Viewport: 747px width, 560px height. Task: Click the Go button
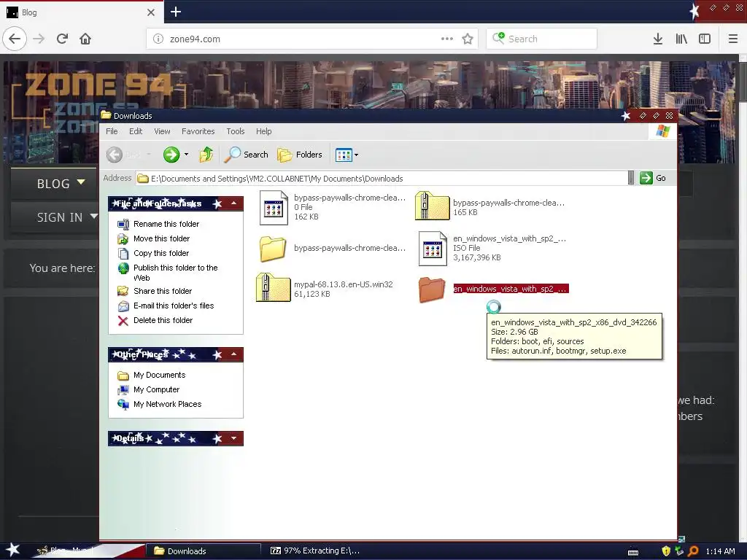tap(653, 178)
